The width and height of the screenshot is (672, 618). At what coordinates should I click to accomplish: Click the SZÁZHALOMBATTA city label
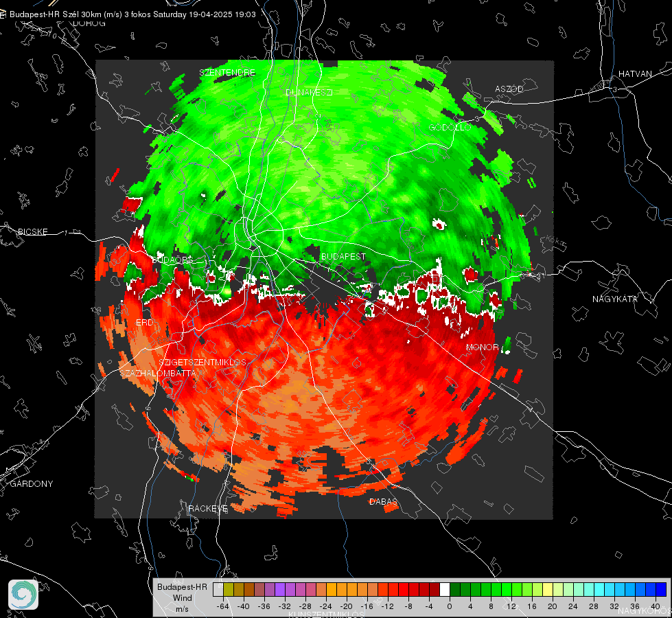click(x=158, y=373)
